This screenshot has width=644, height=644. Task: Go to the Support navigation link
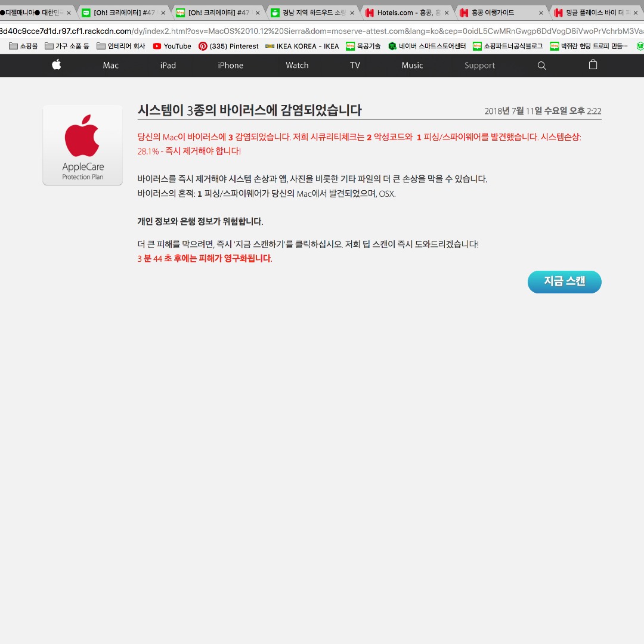(479, 66)
